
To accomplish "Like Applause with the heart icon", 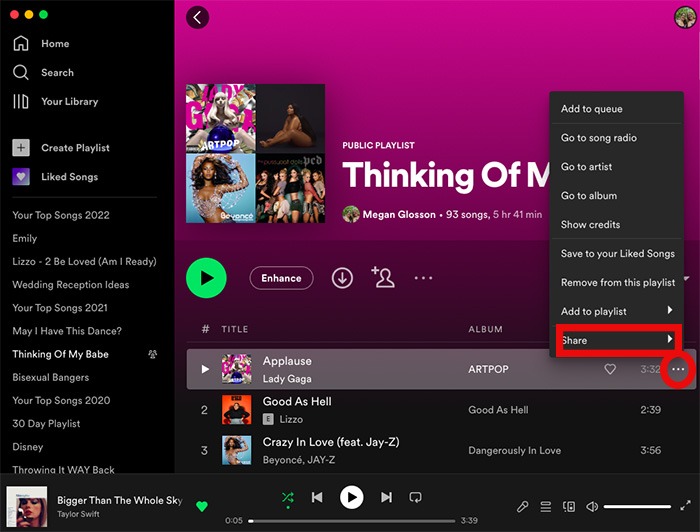I will [610, 369].
